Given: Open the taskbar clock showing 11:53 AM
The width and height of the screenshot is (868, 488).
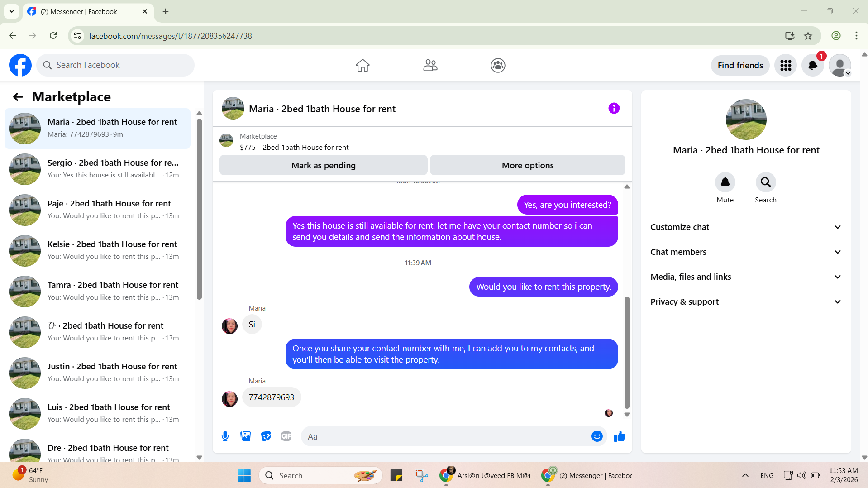Looking at the screenshot, I should 844,476.
